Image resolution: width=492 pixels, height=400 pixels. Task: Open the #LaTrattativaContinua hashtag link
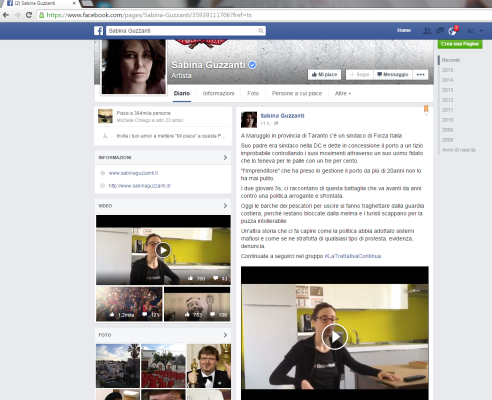353,256
